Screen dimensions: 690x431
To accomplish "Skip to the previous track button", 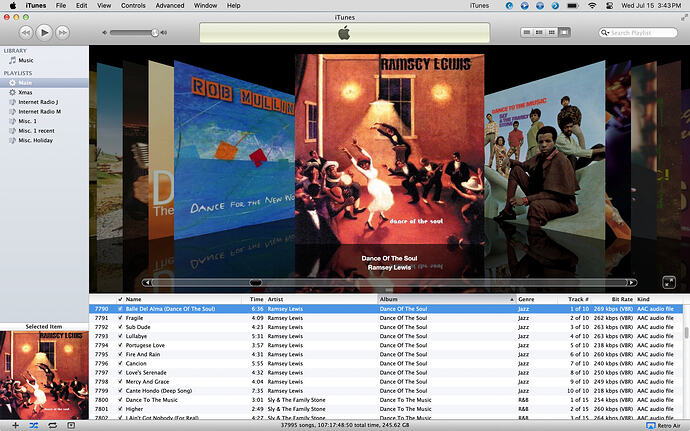I will coord(26,33).
